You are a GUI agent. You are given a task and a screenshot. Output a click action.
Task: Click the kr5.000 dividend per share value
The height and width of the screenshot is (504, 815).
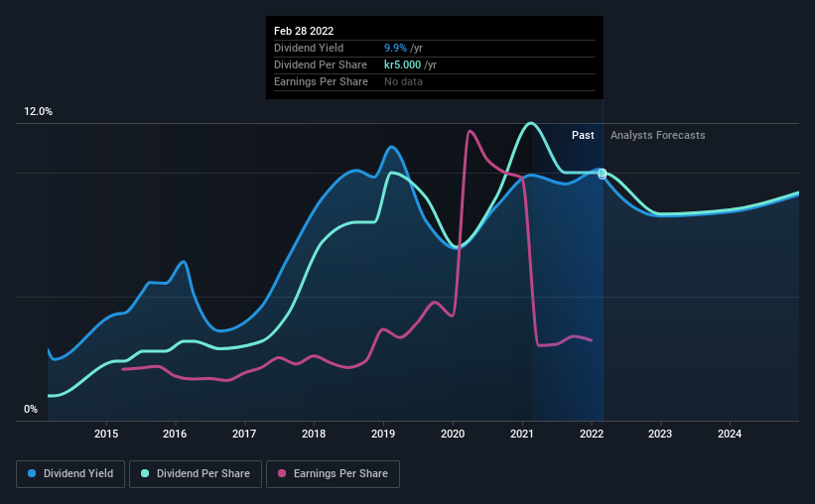[x=402, y=64]
